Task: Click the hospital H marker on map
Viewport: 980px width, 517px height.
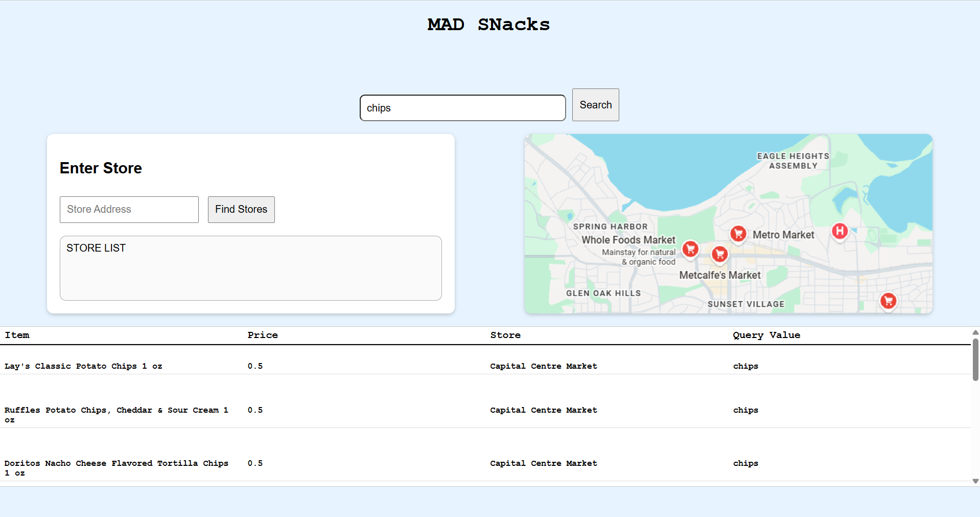Action: click(839, 232)
